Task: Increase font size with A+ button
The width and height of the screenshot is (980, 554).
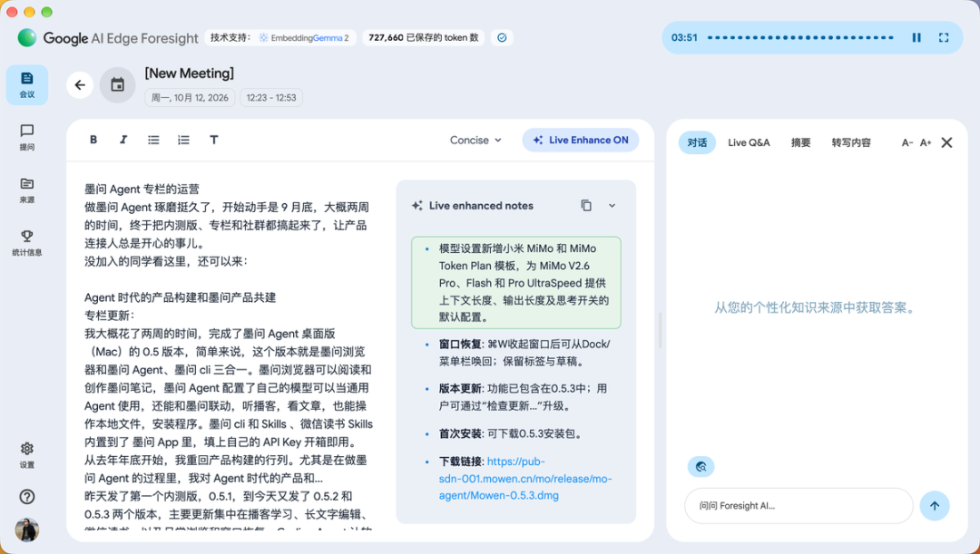Action: point(926,143)
